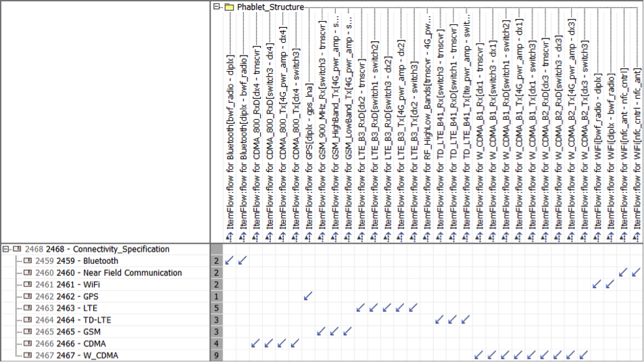Image resolution: width=644 pixels, height=362 pixels.
Task: Select column header W_CDMA_B1_Rx[dx1 - trnscvr]
Action: point(479,135)
